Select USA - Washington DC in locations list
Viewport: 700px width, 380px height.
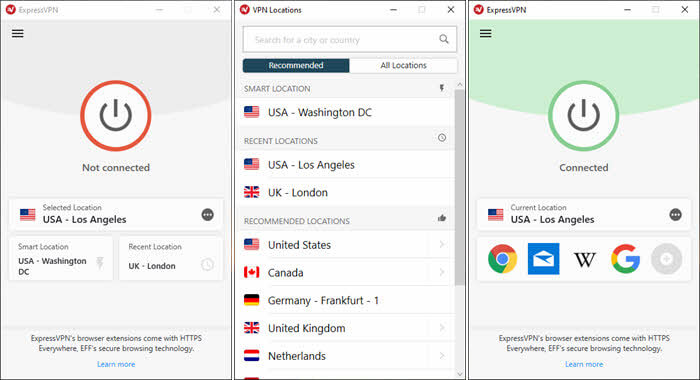(x=346, y=113)
